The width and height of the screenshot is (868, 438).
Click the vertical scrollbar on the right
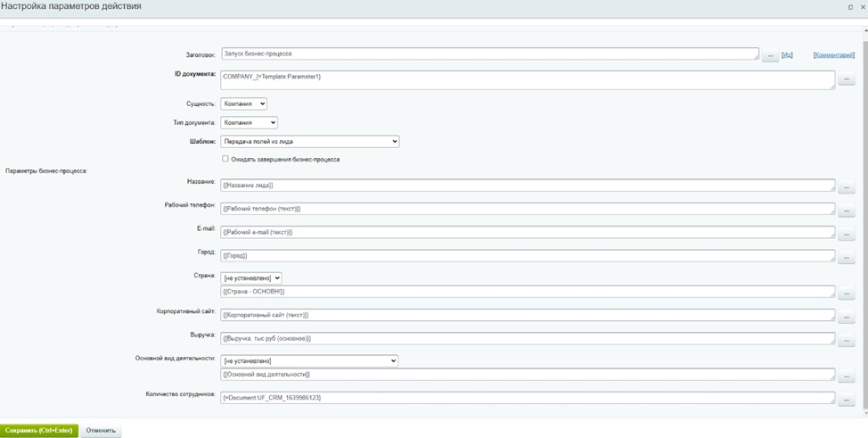pos(864,223)
